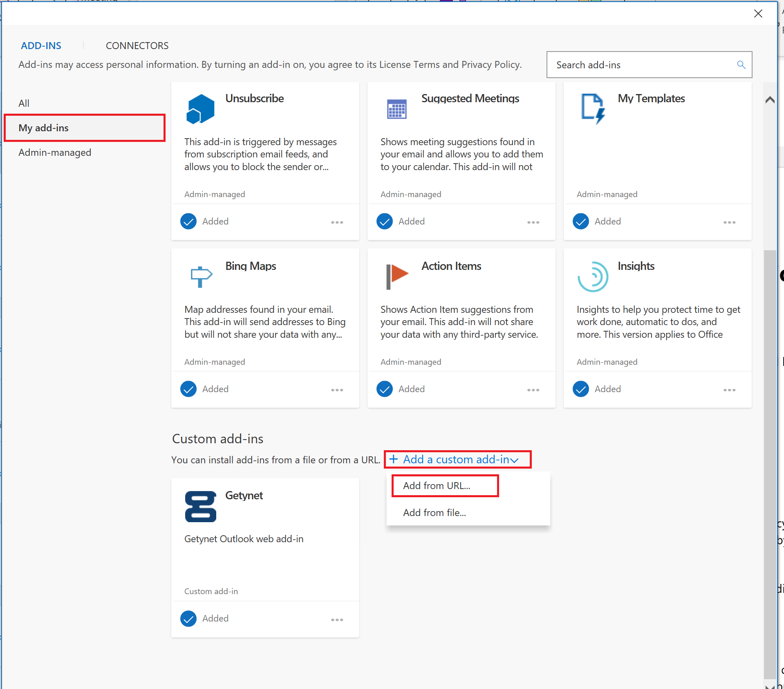Screen dimensions: 784x689
Task: Click the Action Items description text
Action: [459, 322]
